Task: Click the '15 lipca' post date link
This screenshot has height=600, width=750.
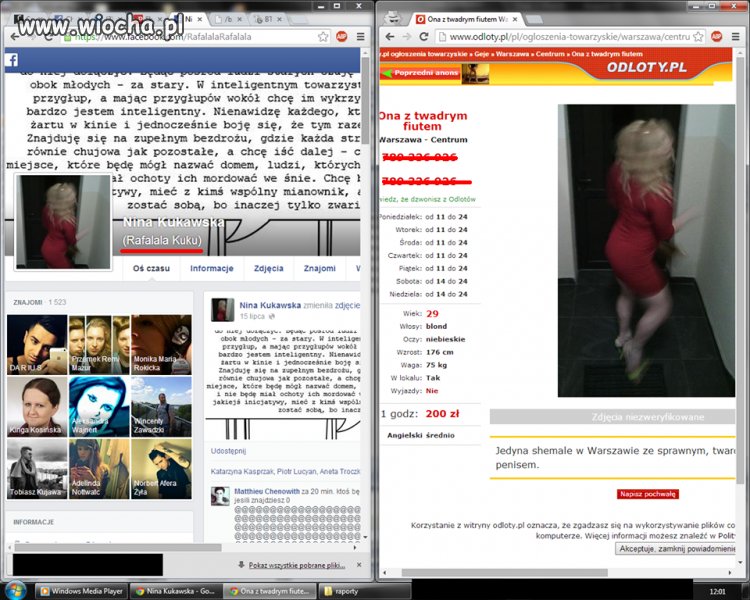Action: pos(252,316)
